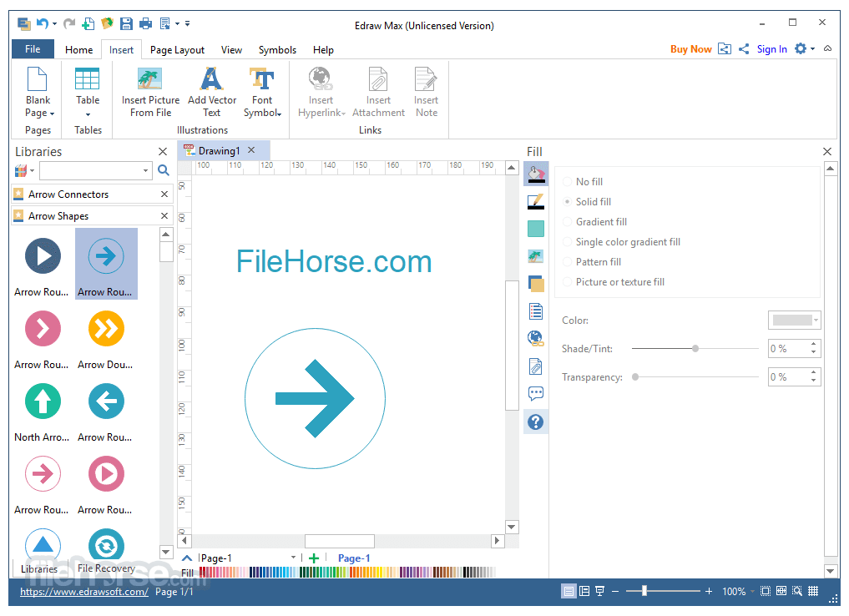Click the Undo icon in quick access toolbar

[43, 23]
